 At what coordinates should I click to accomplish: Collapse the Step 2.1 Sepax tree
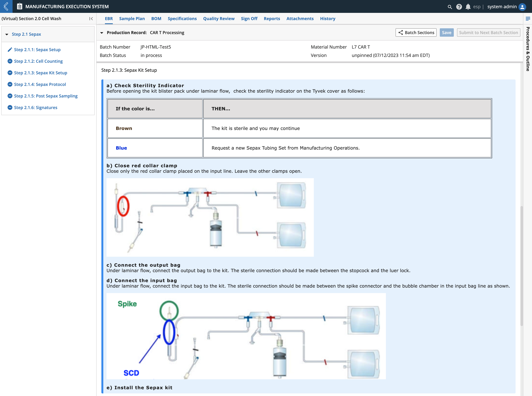tap(7, 34)
